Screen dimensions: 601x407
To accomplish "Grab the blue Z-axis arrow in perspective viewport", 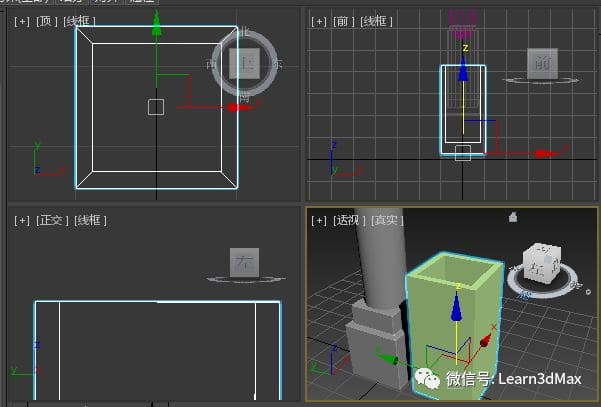I will click(x=456, y=307).
